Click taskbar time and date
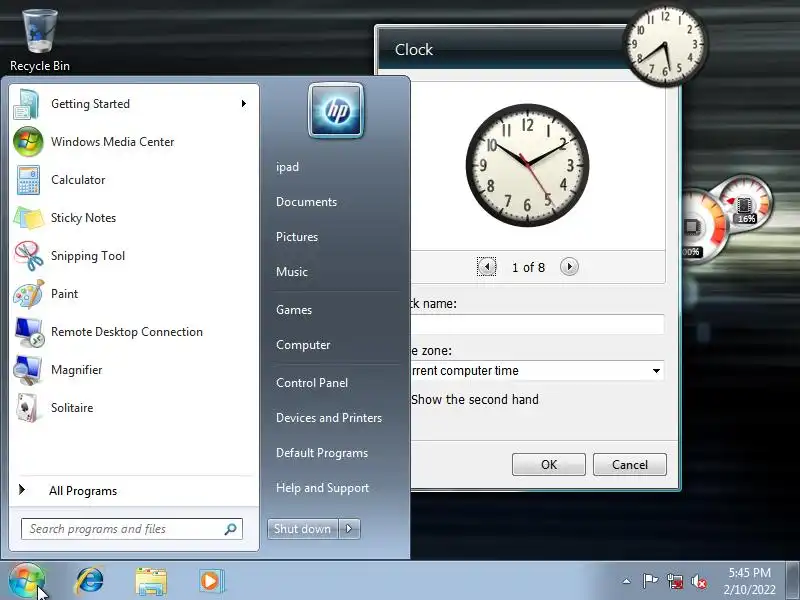 point(749,581)
